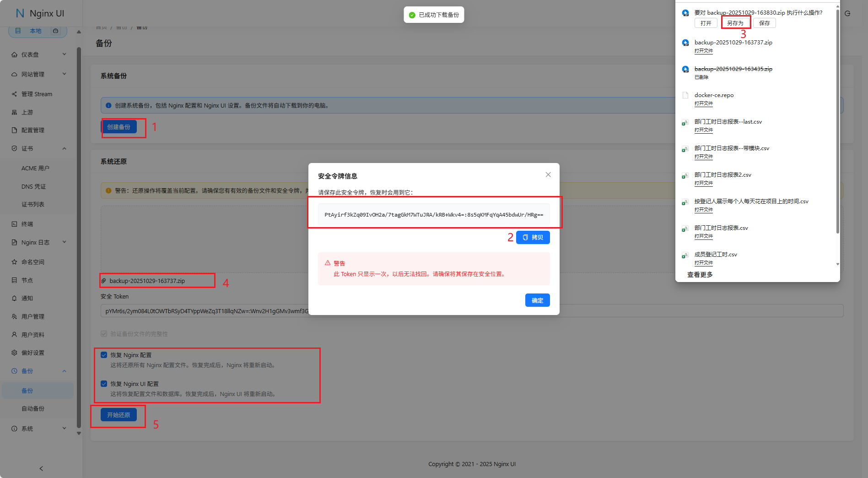Click the dashboard gauge icon in sidebar
This screenshot has height=478, width=868.
click(14, 54)
